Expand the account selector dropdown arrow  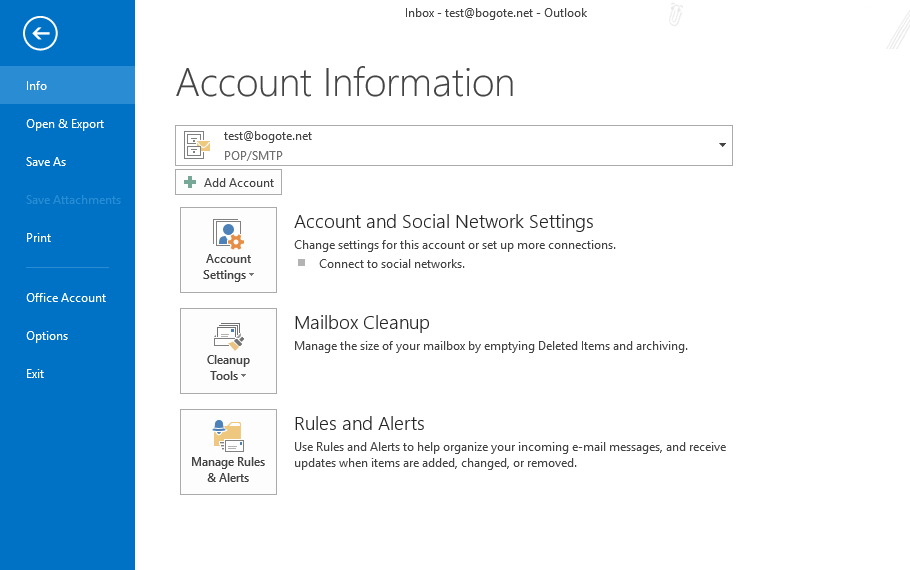pyautogui.click(x=722, y=146)
